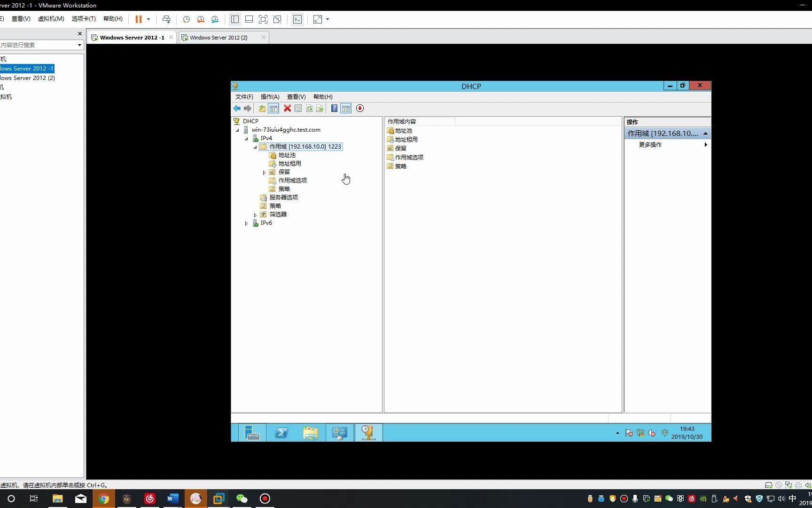Enter full screen mode icon

263,19
